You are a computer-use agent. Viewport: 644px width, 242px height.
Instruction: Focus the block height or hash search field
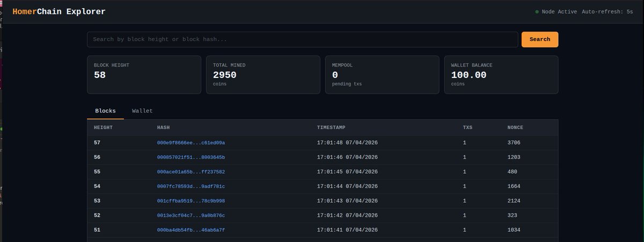[303, 39]
